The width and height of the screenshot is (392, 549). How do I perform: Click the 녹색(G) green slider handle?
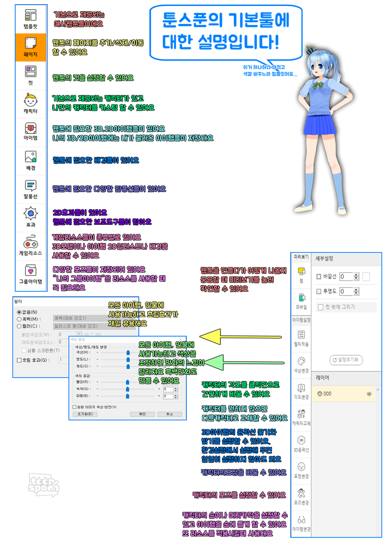click(128, 389)
